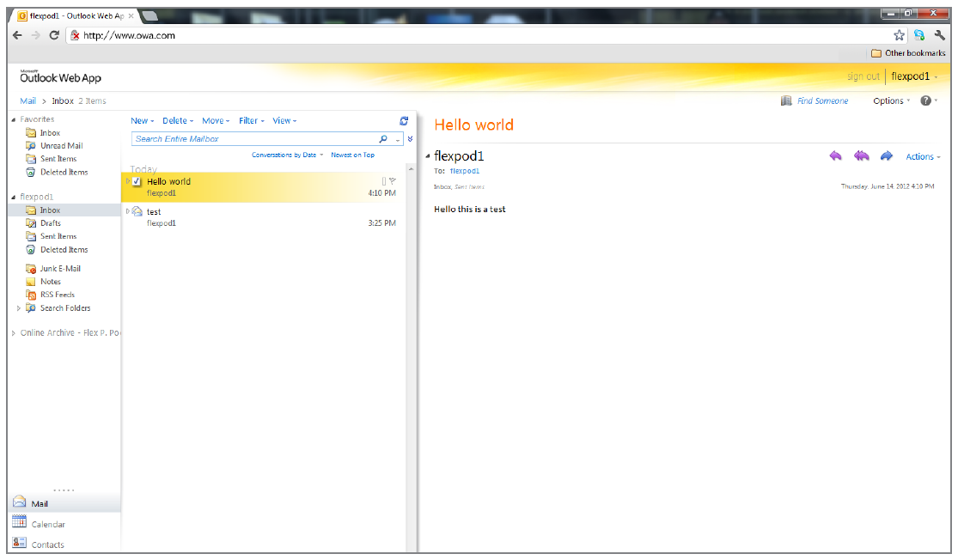Open the flexpod1 user menu at top right
Viewport: 958px width, 560px height.
[914, 76]
